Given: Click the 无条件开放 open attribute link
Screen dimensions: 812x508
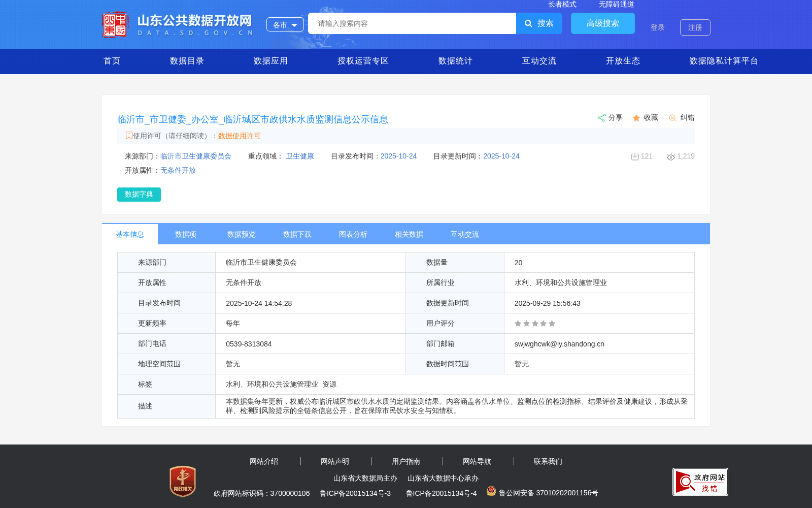Looking at the screenshot, I should 178,170.
